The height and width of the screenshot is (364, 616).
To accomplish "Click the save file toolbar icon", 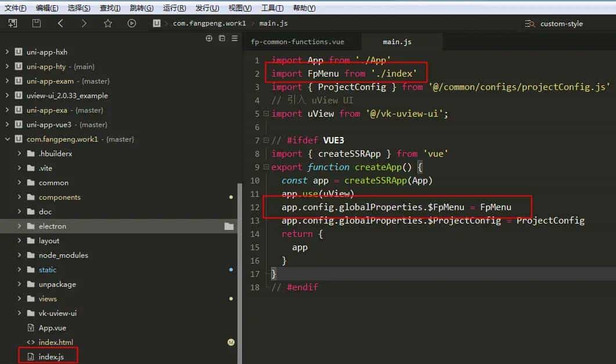I will 37,23.
